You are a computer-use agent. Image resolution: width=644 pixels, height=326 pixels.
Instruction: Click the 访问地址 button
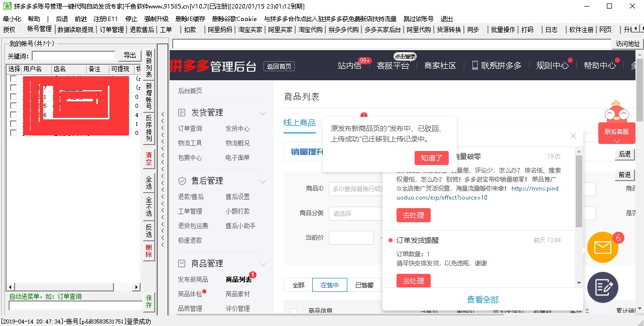[x=628, y=44]
